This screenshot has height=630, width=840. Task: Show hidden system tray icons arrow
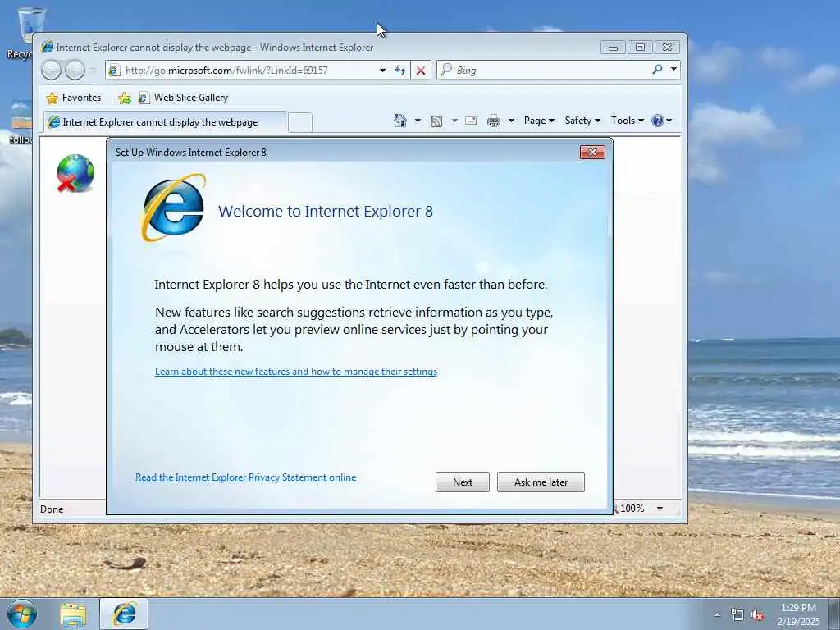point(718,614)
